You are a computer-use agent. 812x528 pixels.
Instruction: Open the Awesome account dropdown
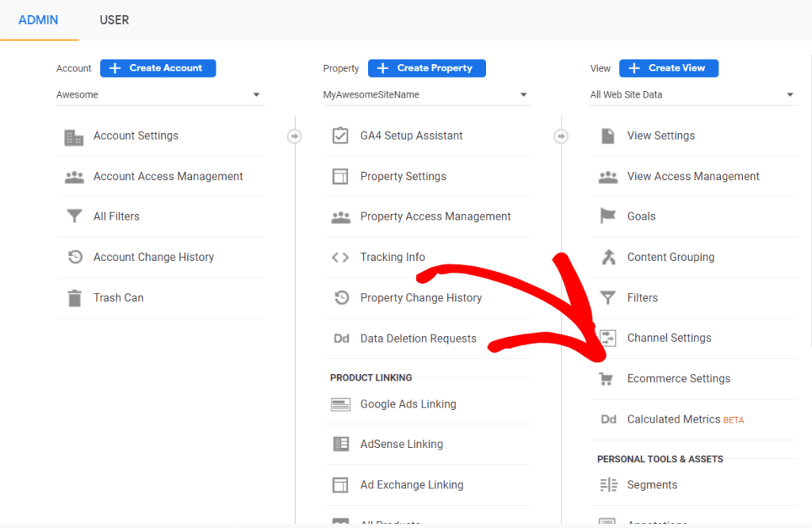click(x=160, y=94)
